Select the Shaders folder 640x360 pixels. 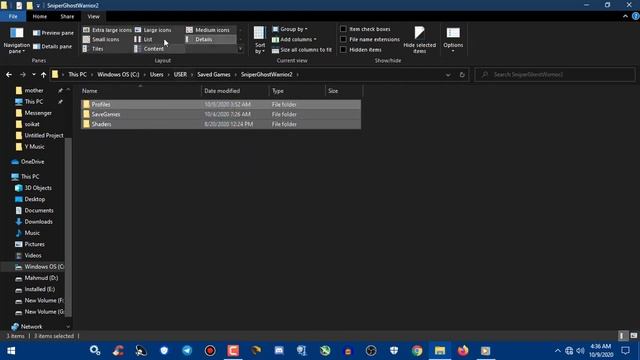[221, 124]
